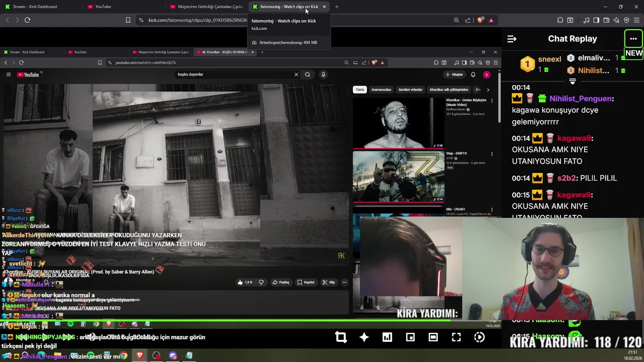
Task: Open Brave main hamburger menu
Action: coord(636,20)
